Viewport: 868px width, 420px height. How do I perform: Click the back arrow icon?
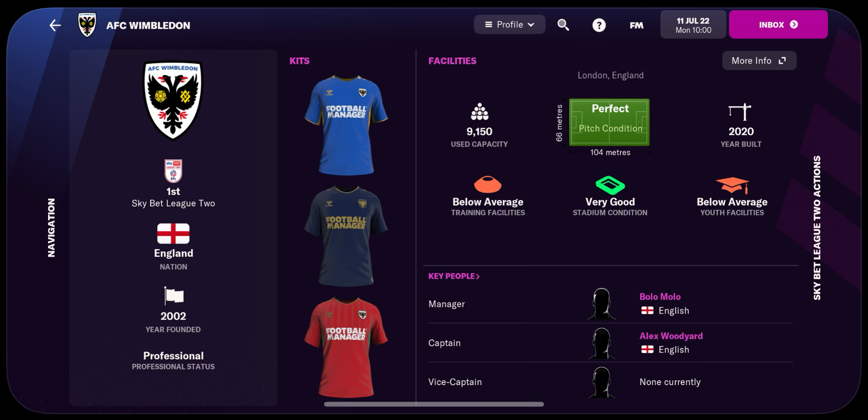[55, 25]
